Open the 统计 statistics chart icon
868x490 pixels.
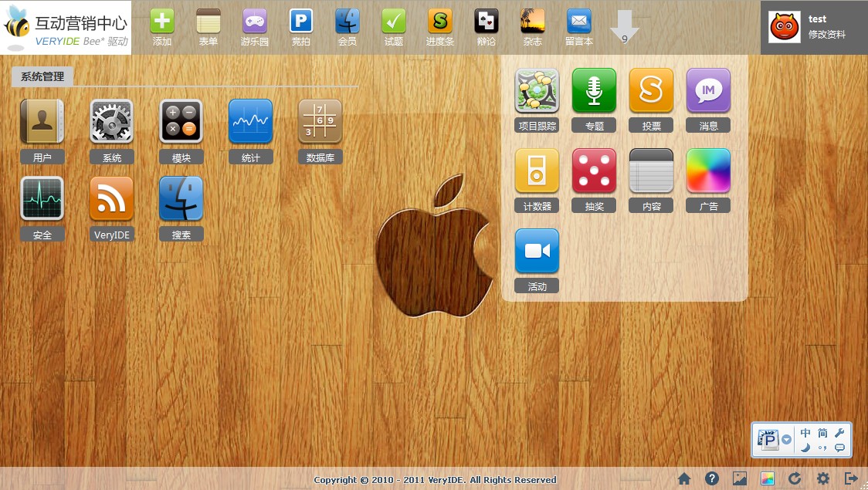coord(251,122)
